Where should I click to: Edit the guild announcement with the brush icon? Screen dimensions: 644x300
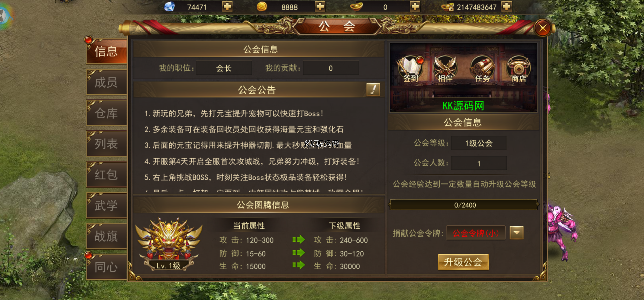click(373, 90)
